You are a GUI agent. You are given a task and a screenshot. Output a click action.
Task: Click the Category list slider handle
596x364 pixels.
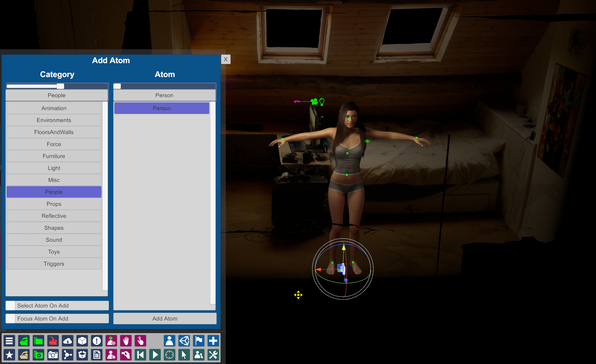point(60,86)
